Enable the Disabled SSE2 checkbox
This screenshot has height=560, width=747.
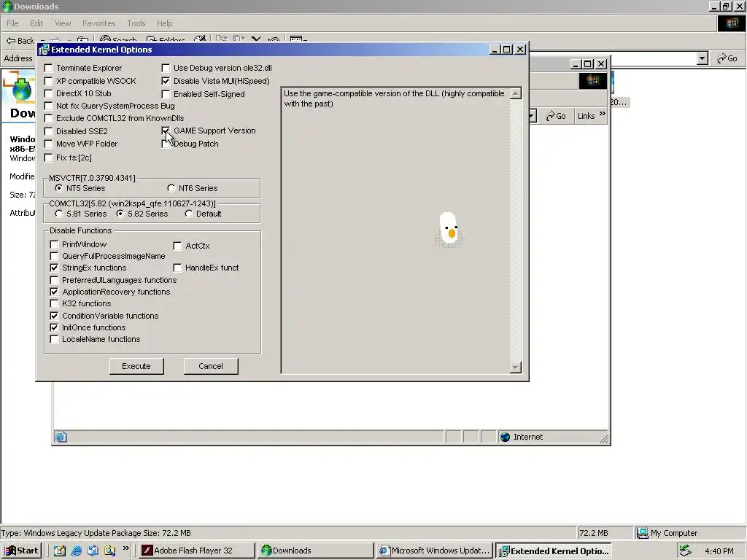(x=49, y=131)
